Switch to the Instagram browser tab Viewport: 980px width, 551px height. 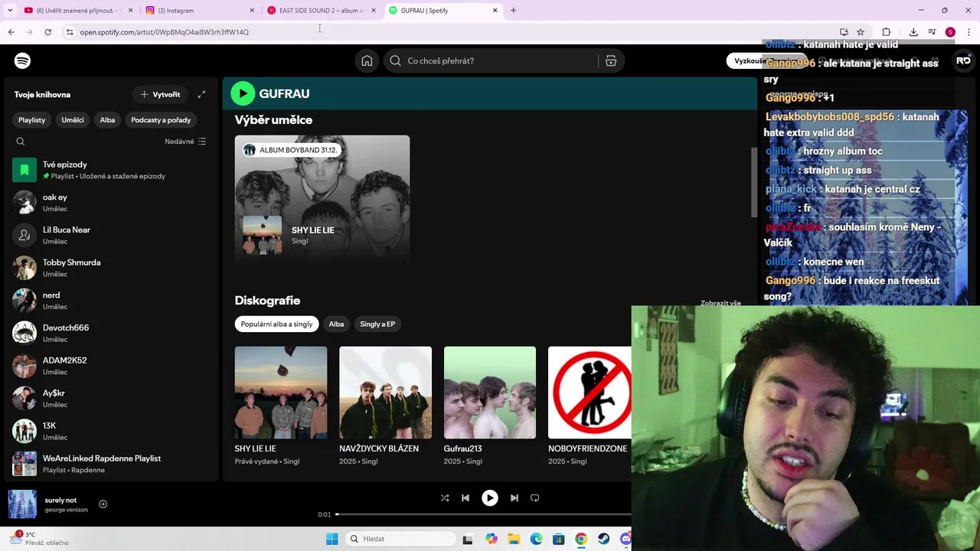199,11
